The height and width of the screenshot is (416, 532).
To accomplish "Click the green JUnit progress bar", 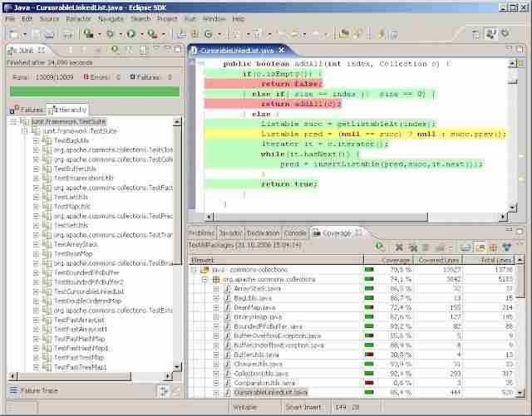I will (x=95, y=91).
